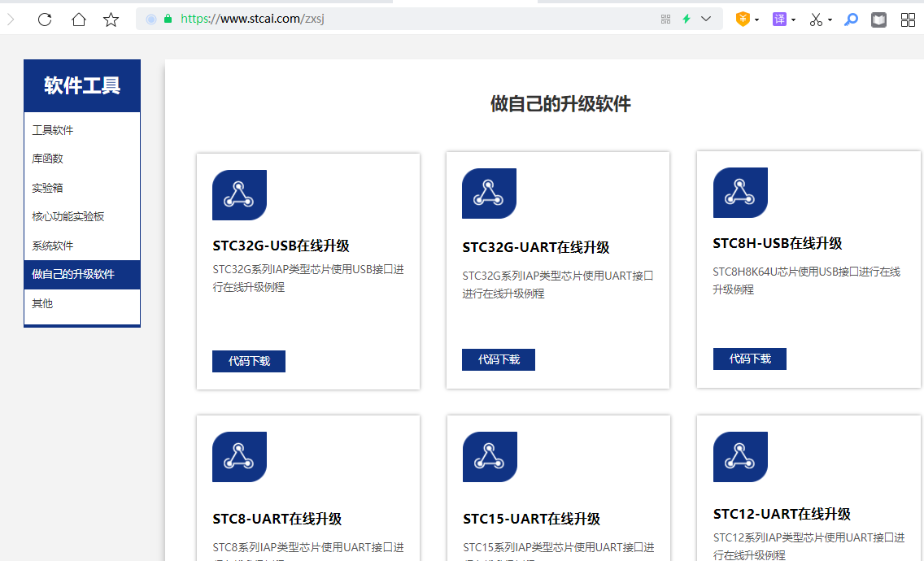The width and height of the screenshot is (924, 561).
Task: Click the 软件工具 sidebar header
Action: (x=82, y=85)
